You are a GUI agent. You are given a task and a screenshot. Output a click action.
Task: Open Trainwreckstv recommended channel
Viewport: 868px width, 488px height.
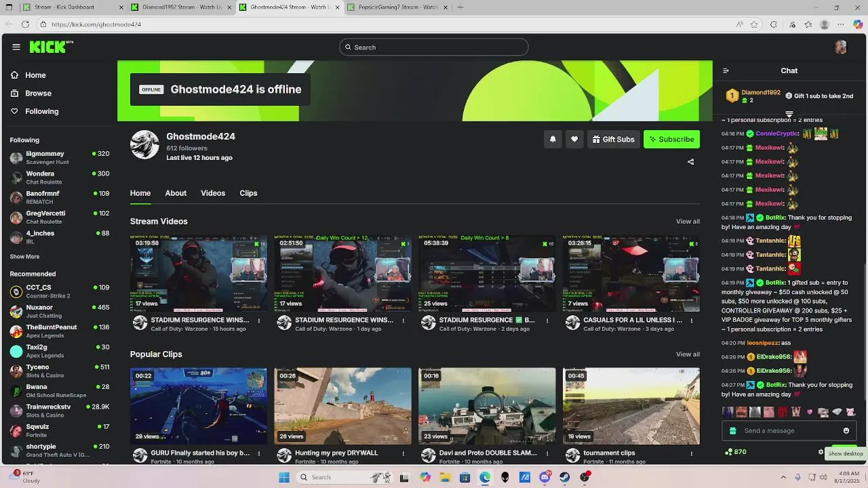point(60,411)
